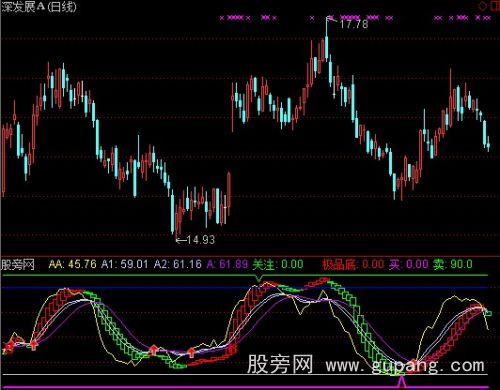Click the green 卖: 90.0 value
Viewport: 500px width, 390px height.
tap(453, 264)
